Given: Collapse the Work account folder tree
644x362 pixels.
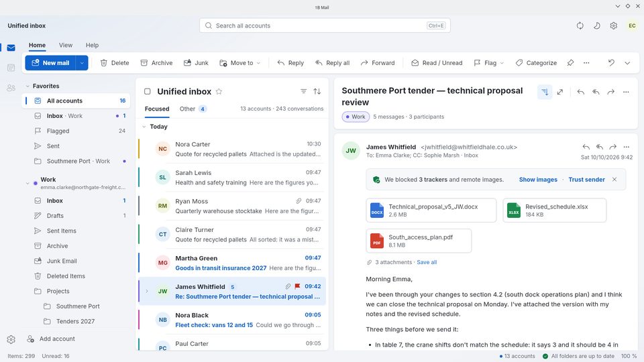Looking at the screenshot, I should click(28, 183).
